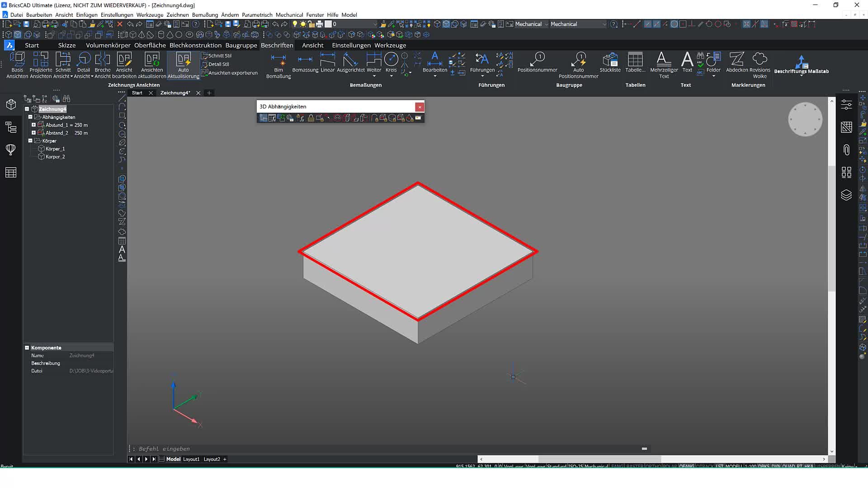Click the lock Fixiert constraint icon in 3D Abhängigkeiten
Image resolution: width=868 pixels, height=488 pixels.
pos(311,118)
